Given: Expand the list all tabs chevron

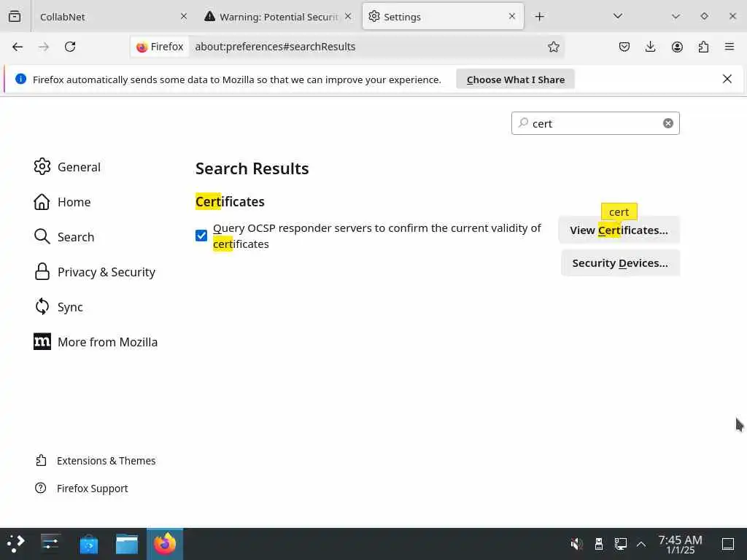Looking at the screenshot, I should [618, 16].
